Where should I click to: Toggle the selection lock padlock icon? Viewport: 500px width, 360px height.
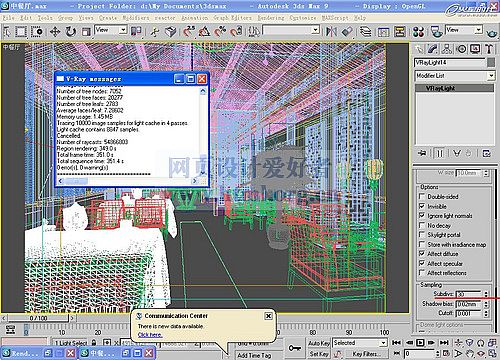tap(94, 342)
